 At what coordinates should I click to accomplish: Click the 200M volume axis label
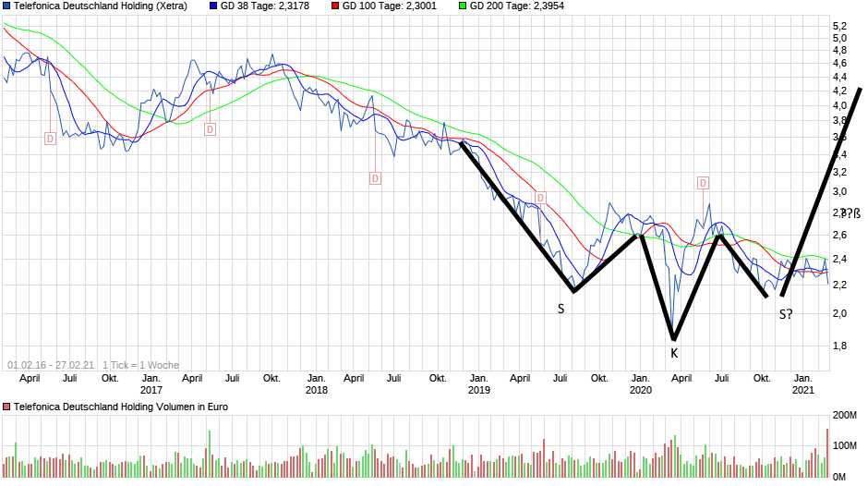pos(845,415)
